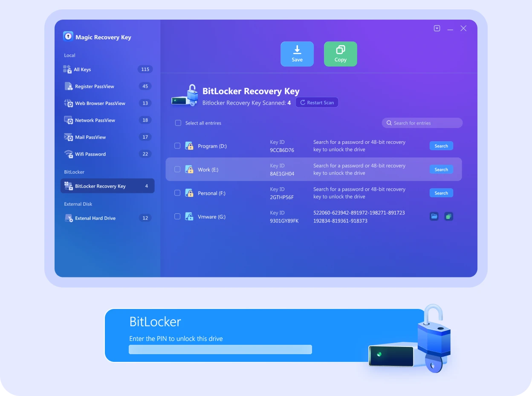The width and height of the screenshot is (532, 396).
Task: Click the Magic Recovery Key logo icon
Action: (x=68, y=37)
